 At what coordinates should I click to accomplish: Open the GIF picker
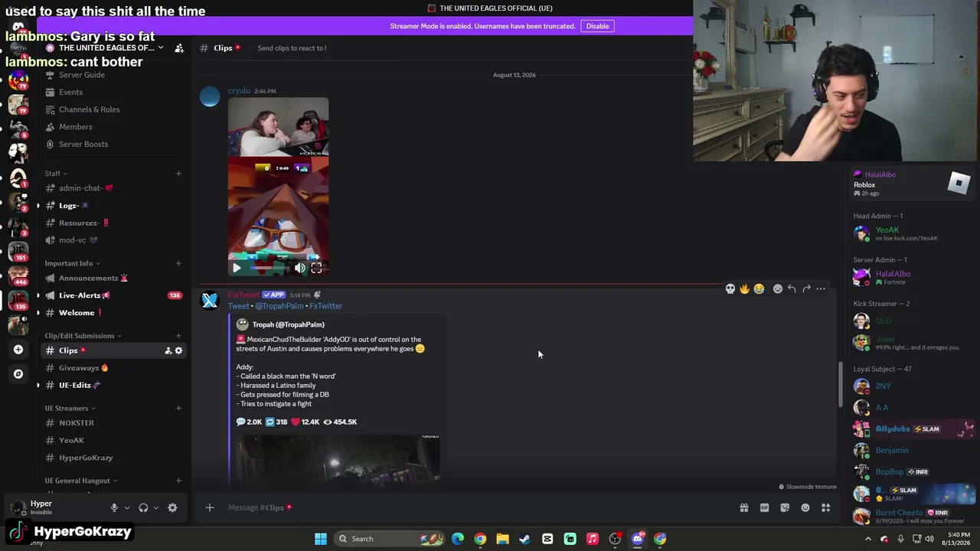tap(764, 507)
